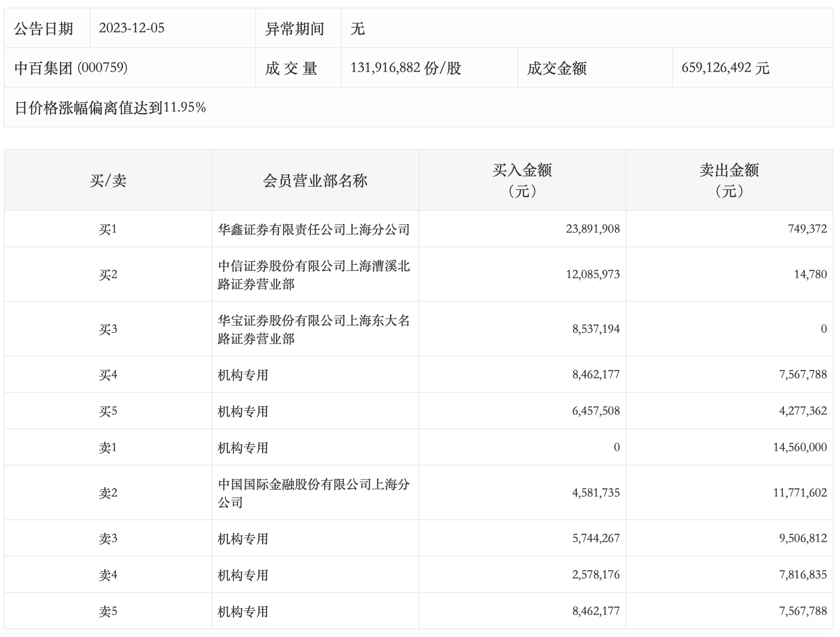Select the 卖1 row label

tap(108, 448)
